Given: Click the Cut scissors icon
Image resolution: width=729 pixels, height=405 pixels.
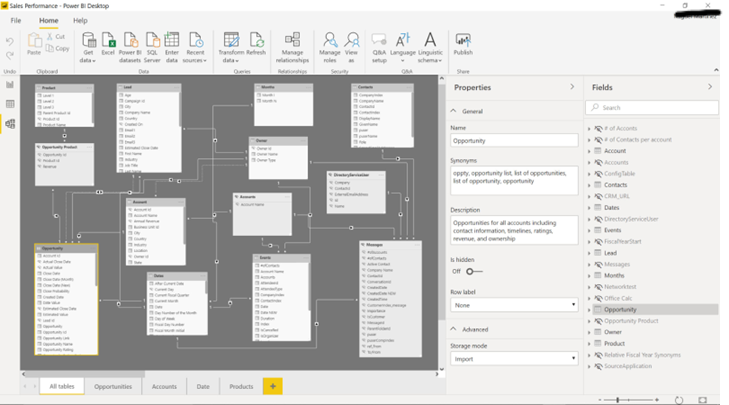Looking at the screenshot, I should (x=50, y=36).
